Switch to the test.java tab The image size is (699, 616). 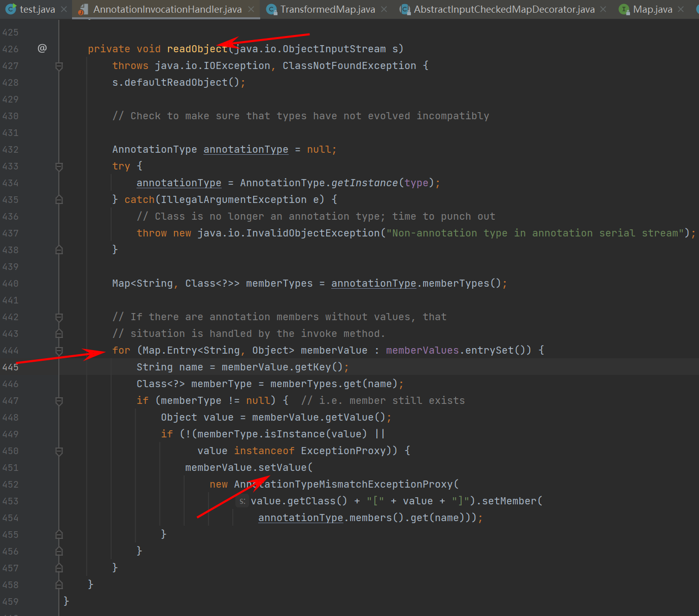click(37, 9)
